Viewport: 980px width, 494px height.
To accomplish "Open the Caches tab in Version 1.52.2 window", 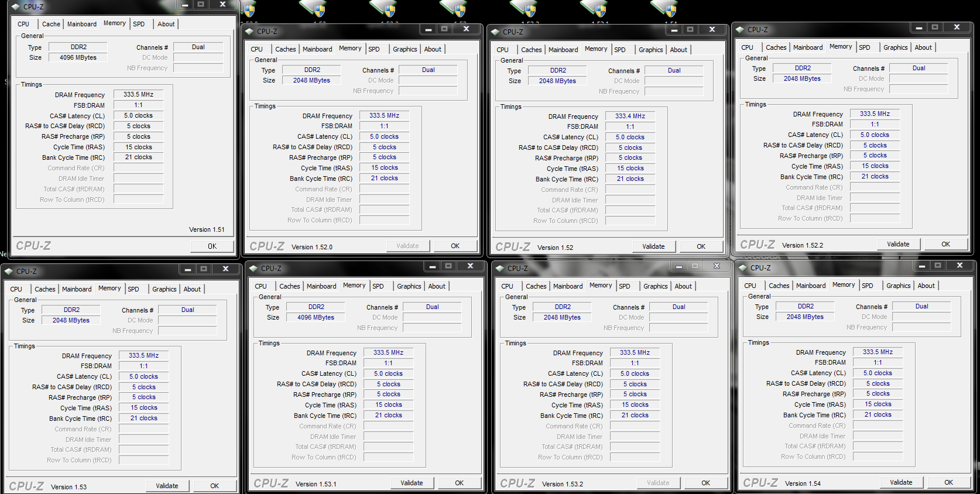I will 776,47.
